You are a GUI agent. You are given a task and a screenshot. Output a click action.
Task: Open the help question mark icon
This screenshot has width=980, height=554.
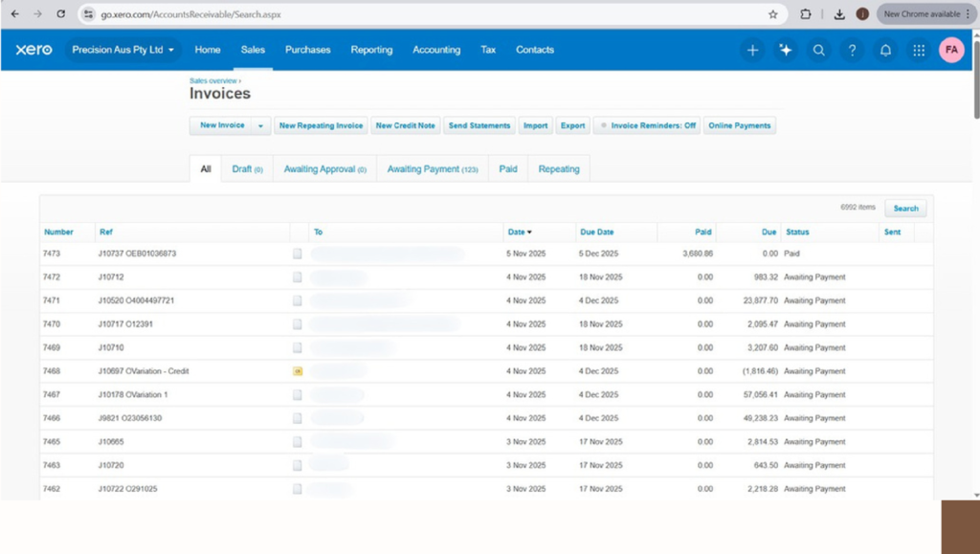[x=852, y=51]
